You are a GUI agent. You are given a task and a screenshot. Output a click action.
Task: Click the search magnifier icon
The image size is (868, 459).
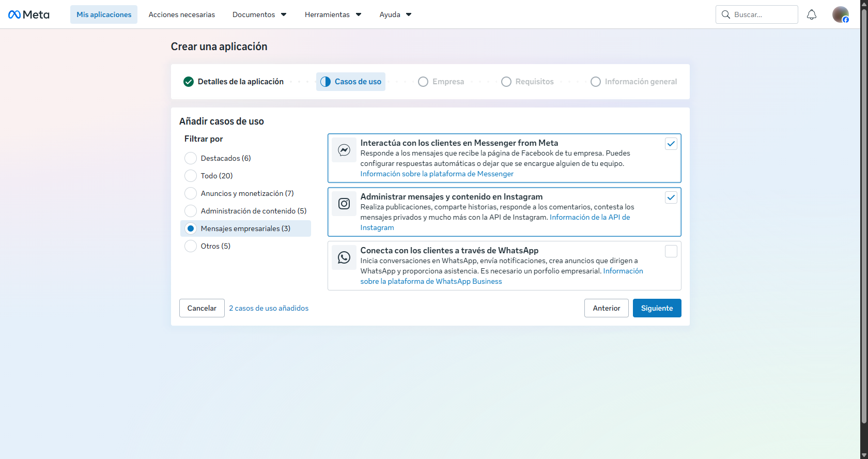click(726, 14)
